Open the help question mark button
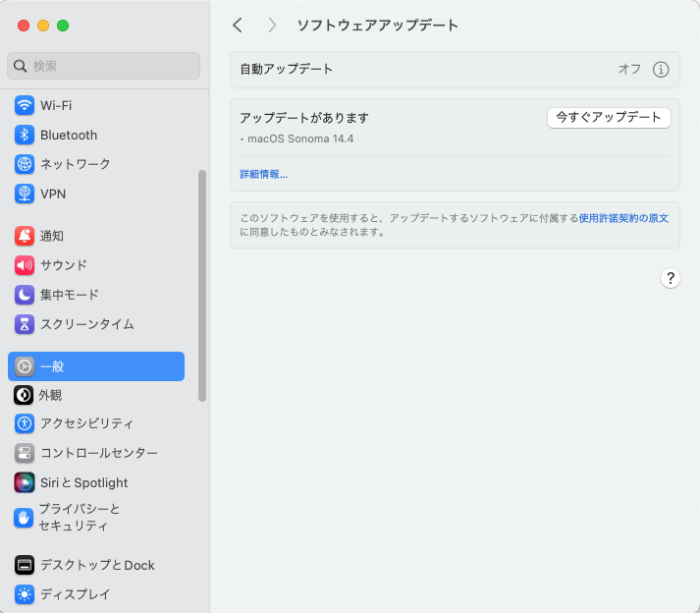Screen dimensions: 700x613 [x=671, y=278]
